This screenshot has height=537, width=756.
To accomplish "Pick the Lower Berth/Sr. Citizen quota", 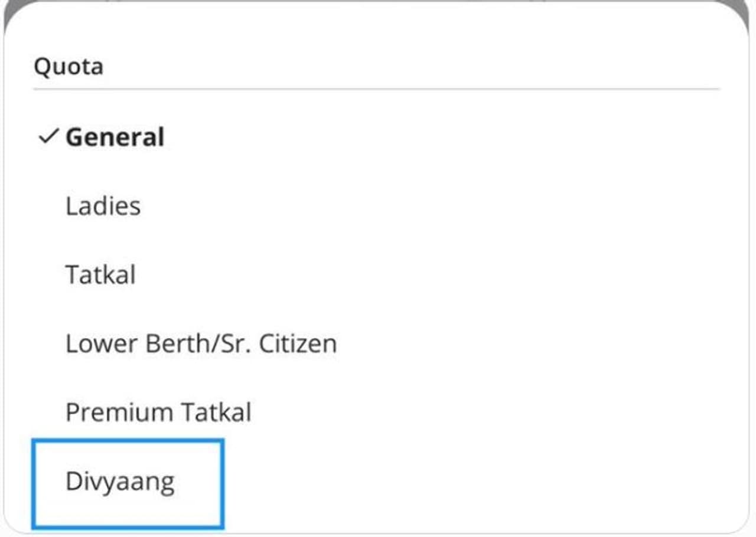I will pyautogui.click(x=201, y=343).
